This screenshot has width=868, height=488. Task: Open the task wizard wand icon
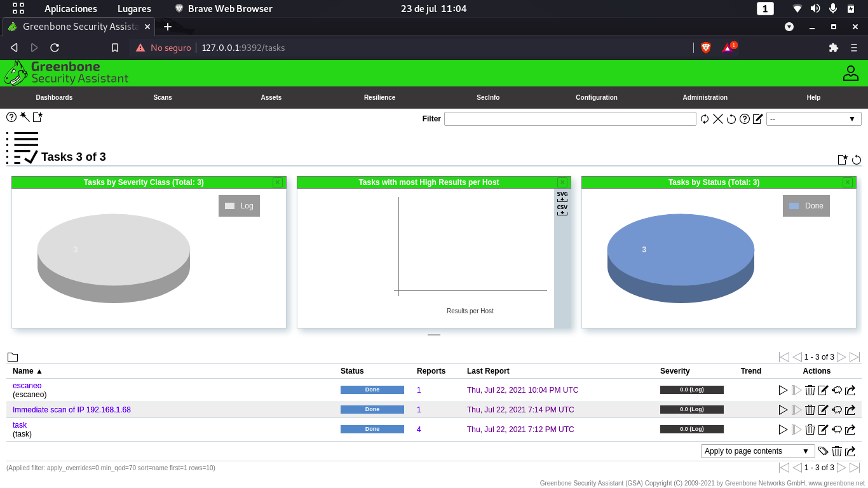25,117
